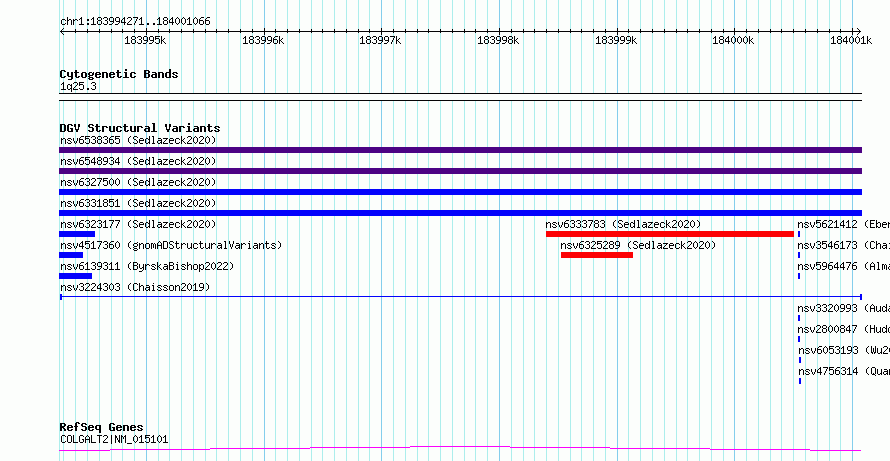Select the short blue bar under nsv6323177

pos(77,234)
